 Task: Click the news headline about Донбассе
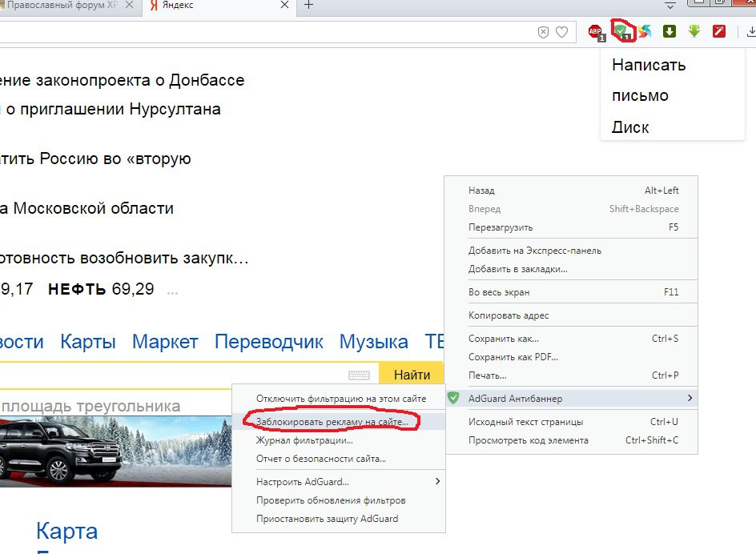tap(123, 80)
